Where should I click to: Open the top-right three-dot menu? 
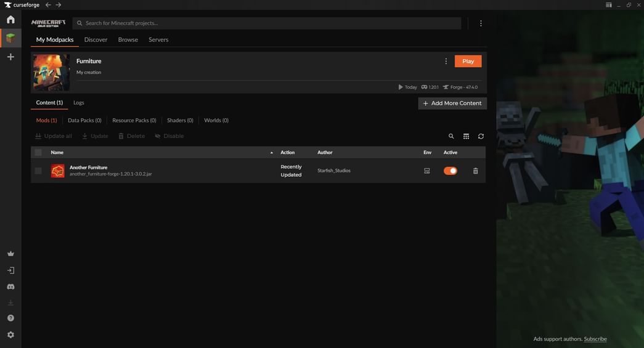click(x=481, y=23)
